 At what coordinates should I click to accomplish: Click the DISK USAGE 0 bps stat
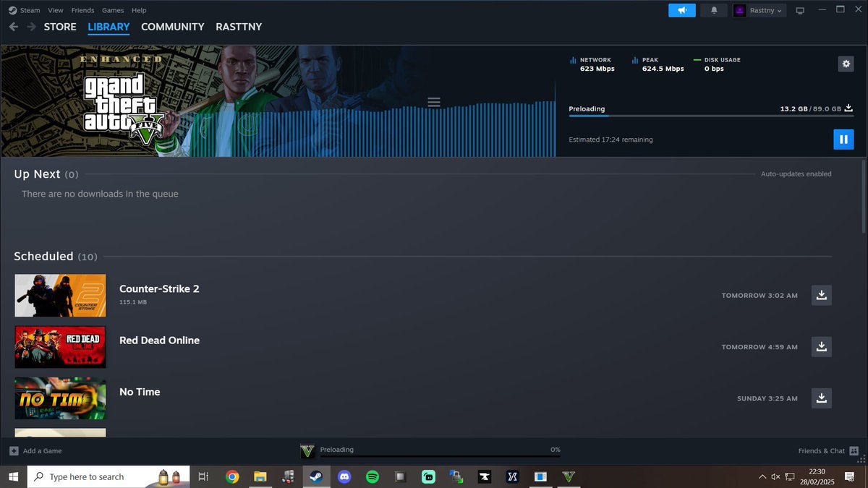click(718, 64)
